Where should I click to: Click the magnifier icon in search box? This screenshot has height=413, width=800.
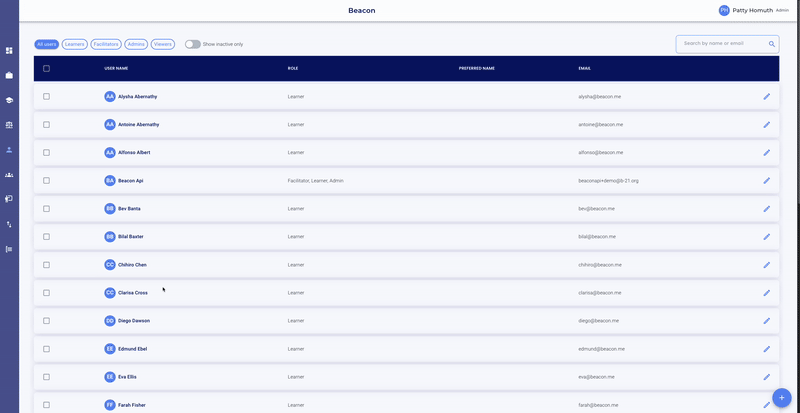point(772,44)
